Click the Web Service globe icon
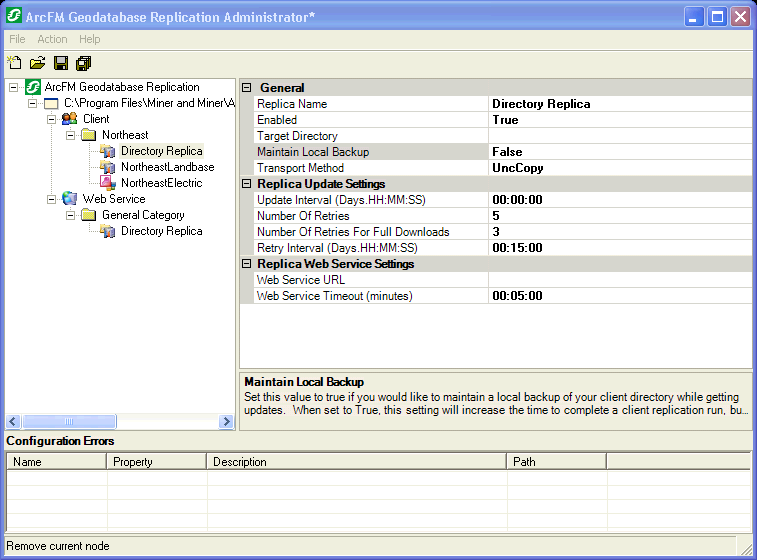The image size is (757, 560). (x=69, y=199)
